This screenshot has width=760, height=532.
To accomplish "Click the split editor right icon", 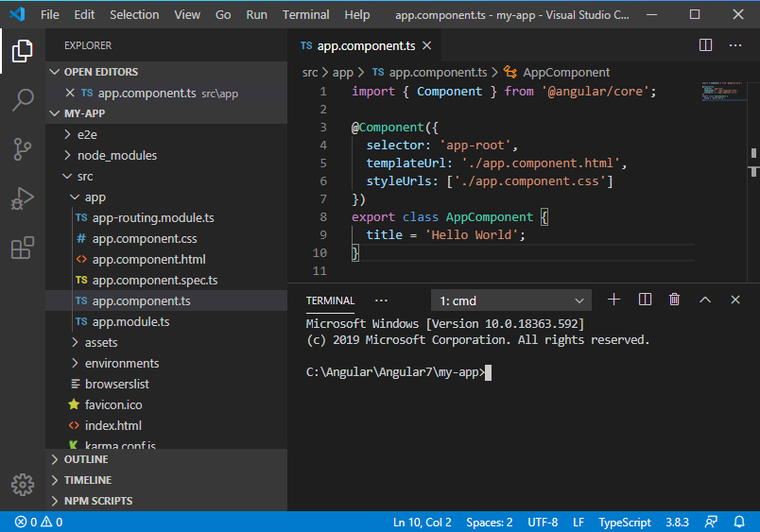I will point(705,45).
